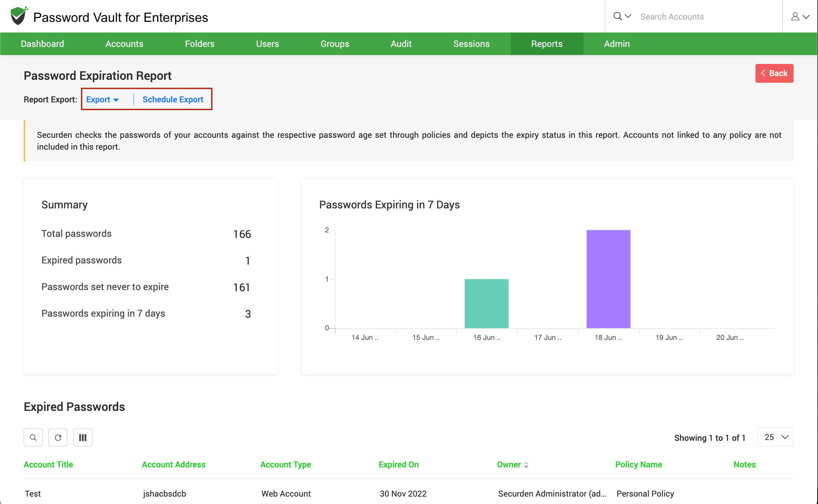Screen dimensions: 818x504
Task: Click the search magnifier icon in header
Action: [617, 16]
